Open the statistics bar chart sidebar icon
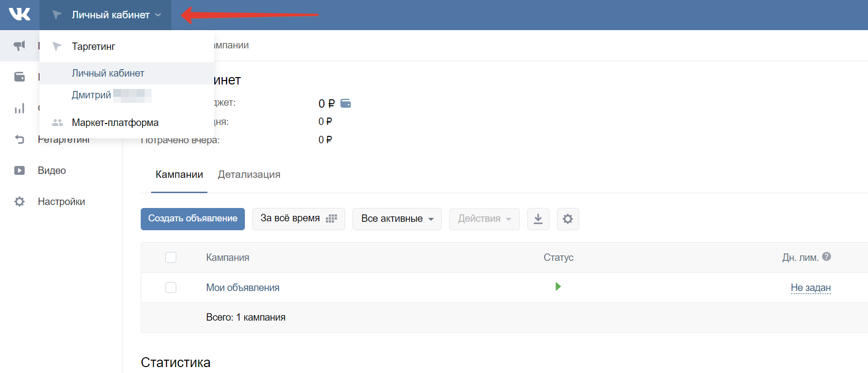 [x=19, y=108]
